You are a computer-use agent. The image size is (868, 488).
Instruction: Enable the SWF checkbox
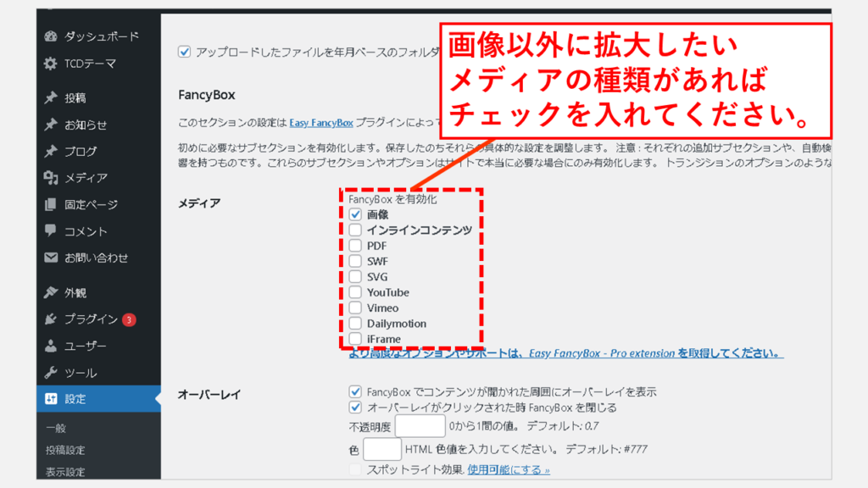coord(355,261)
